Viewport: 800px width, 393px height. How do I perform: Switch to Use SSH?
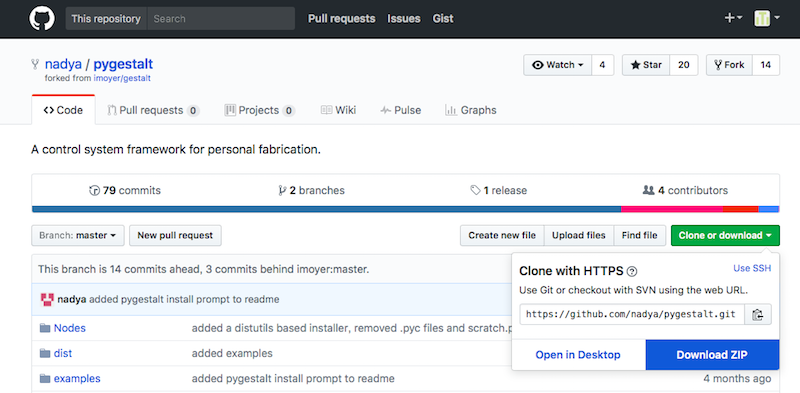tap(752, 268)
